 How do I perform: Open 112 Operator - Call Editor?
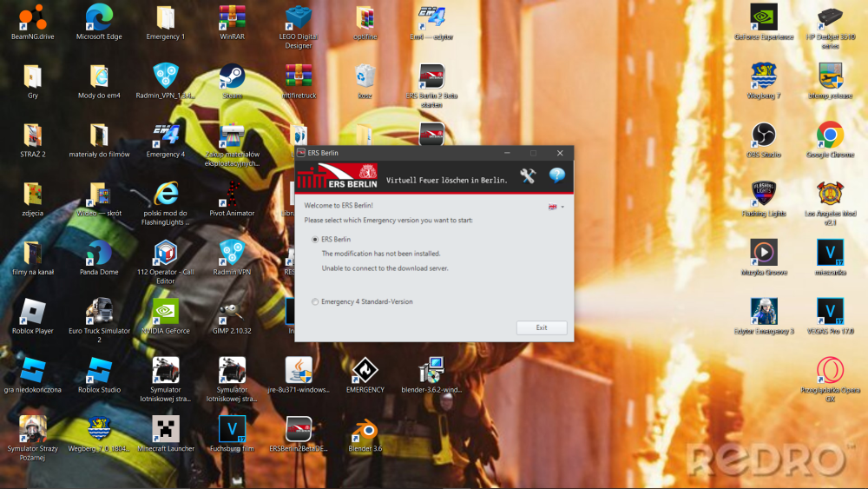[166, 262]
